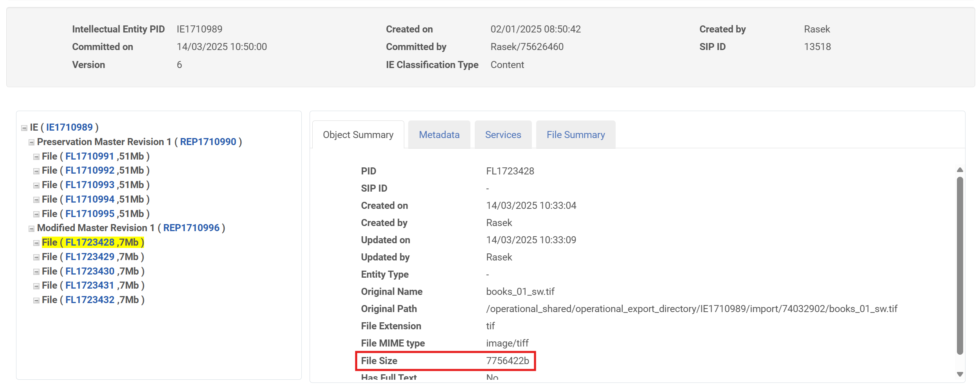The height and width of the screenshot is (386, 980).
Task: Open file link FL1723429
Action: pyautogui.click(x=90, y=257)
